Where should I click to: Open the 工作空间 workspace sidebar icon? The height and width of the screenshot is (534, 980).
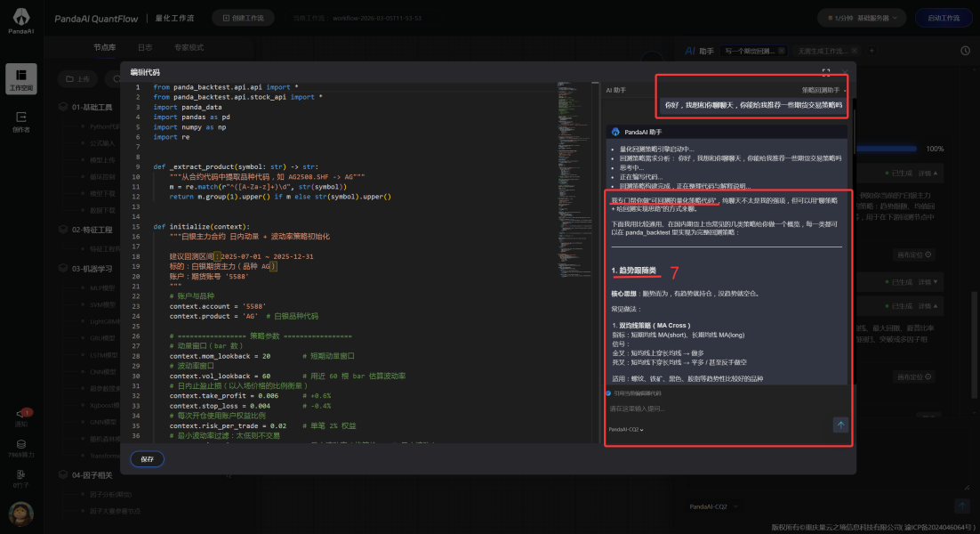(21, 79)
